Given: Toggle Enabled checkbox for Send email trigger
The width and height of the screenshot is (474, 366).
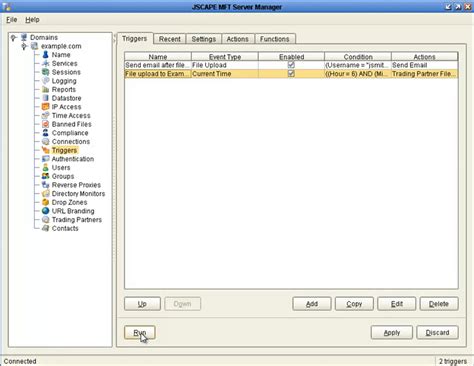Looking at the screenshot, I should tap(291, 65).
